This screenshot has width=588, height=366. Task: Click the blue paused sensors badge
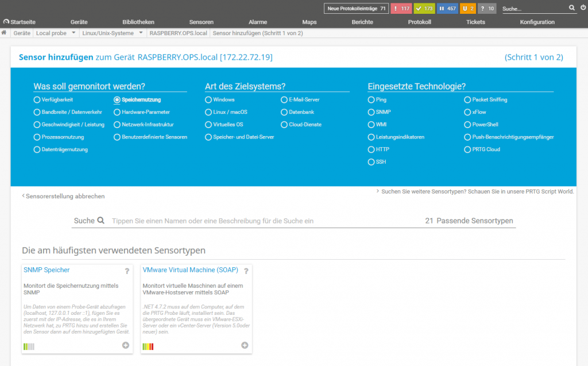tap(447, 9)
